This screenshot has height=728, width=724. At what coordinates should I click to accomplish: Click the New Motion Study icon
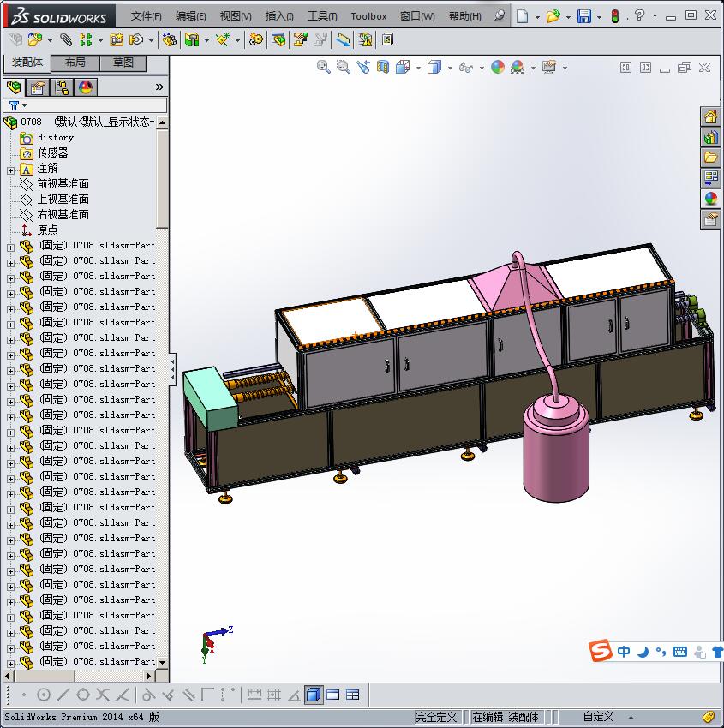coord(255,40)
